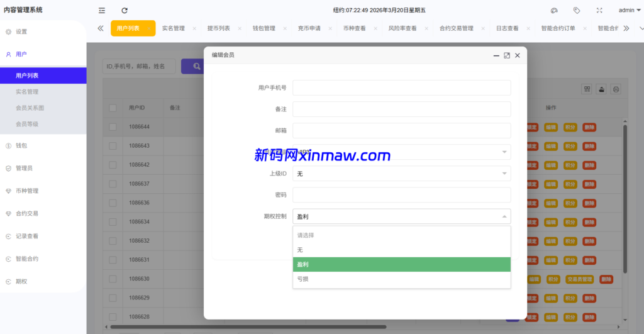Click the print icon above the table
The image size is (644, 334).
point(616,89)
